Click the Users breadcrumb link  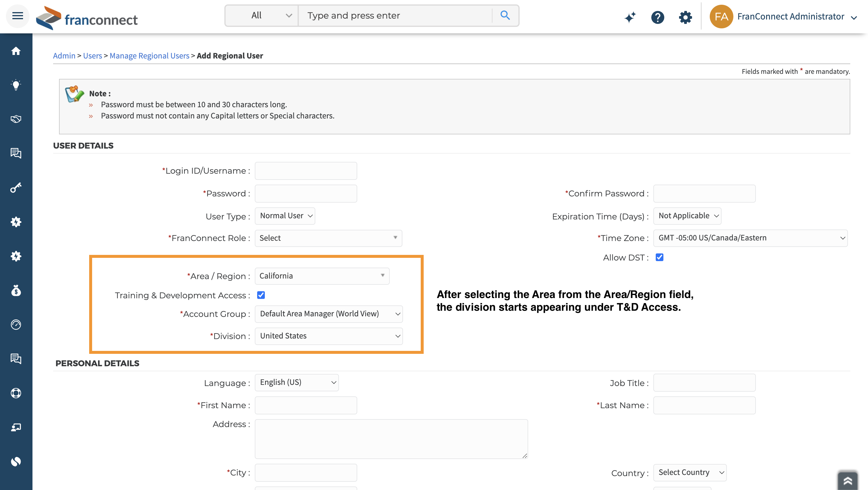point(92,56)
